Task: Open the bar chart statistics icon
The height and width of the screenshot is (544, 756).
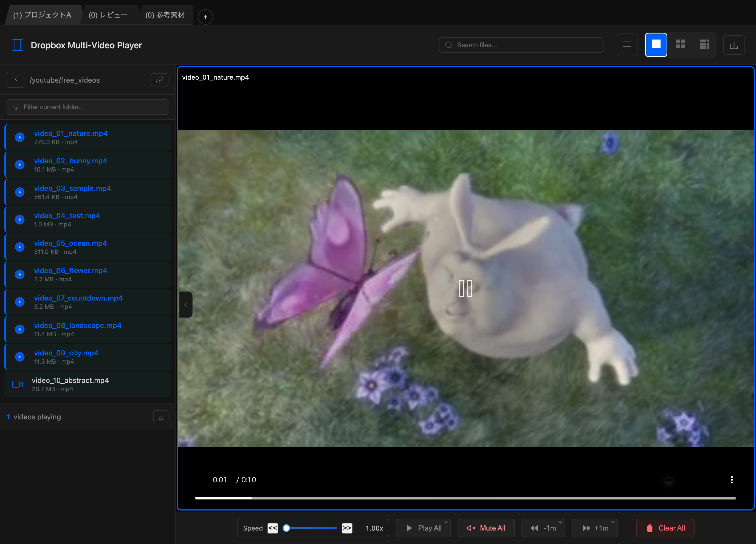Action: (x=734, y=45)
